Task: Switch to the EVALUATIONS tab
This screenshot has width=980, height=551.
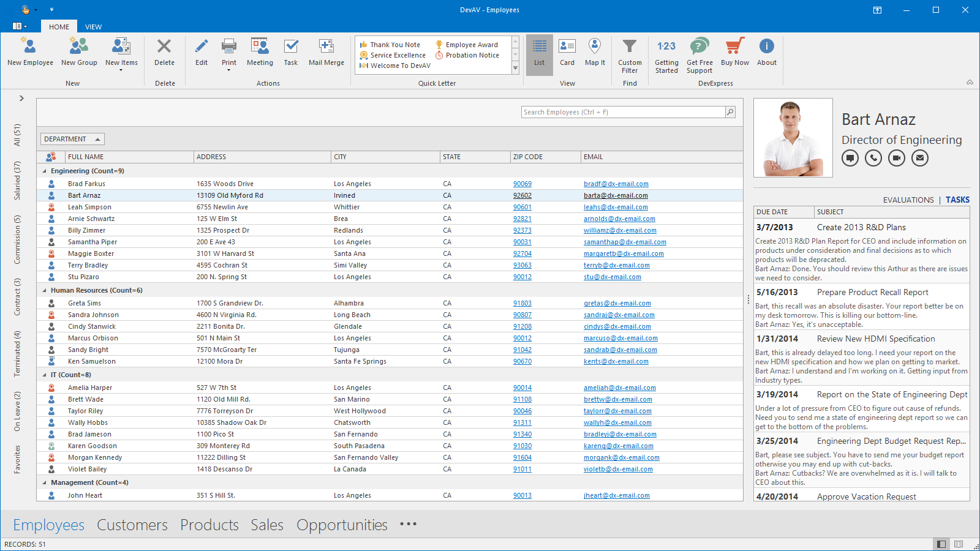Action: point(908,200)
